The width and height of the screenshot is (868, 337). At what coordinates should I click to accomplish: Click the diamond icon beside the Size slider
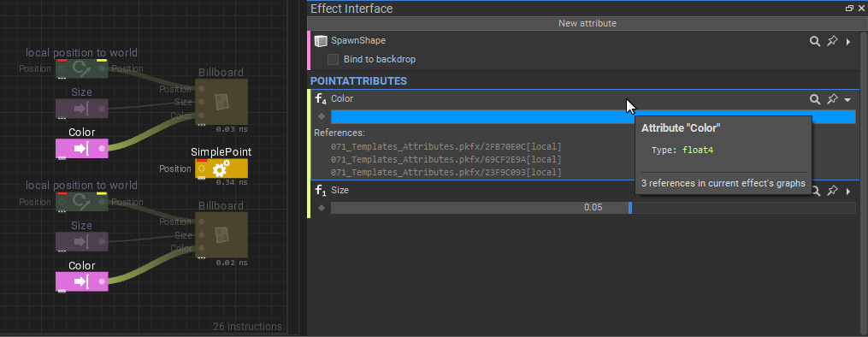pos(321,208)
